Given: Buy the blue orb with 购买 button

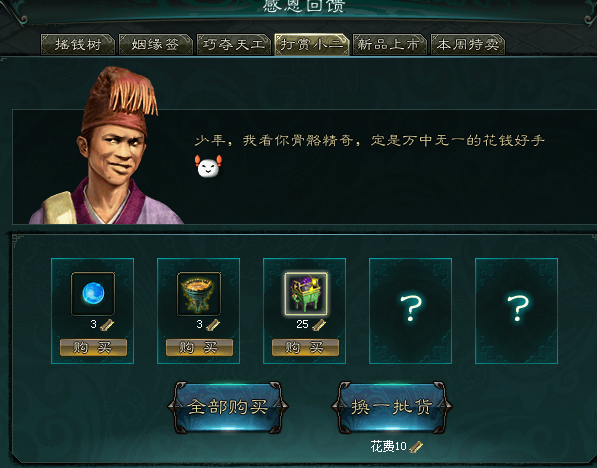Looking at the screenshot, I should 93,347.
